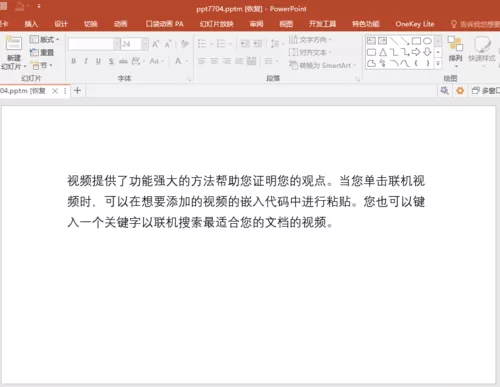500x387 pixels.
Task: Click the purple pin icon on tab bar
Action: [444, 91]
